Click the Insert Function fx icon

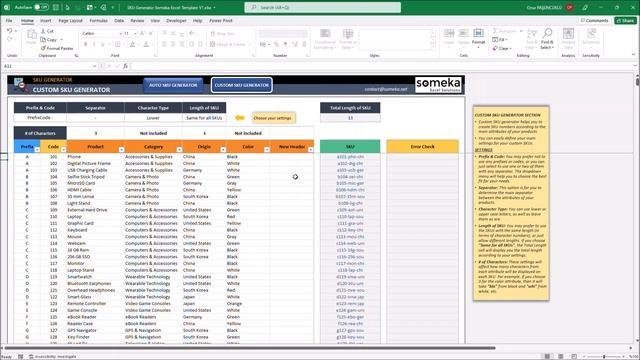(x=125, y=66)
